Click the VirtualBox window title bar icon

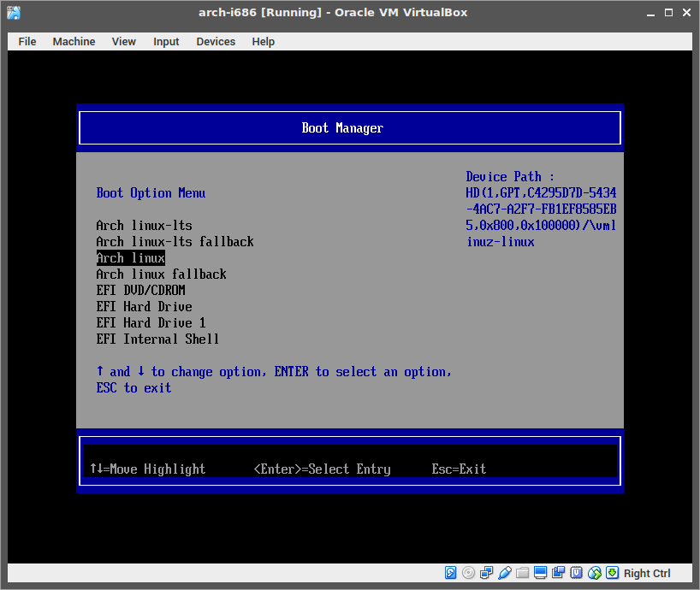(x=14, y=13)
